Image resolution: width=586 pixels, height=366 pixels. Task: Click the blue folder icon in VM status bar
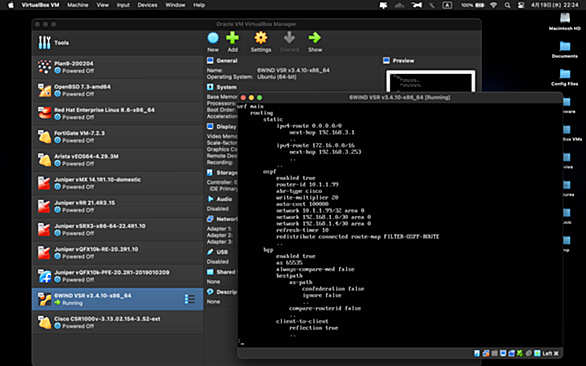tap(511, 353)
